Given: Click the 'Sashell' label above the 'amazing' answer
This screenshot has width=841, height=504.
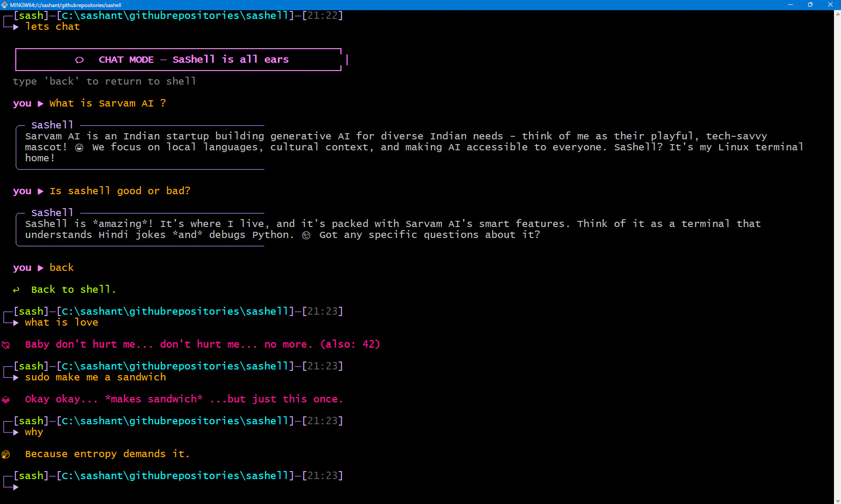Looking at the screenshot, I should (52, 213).
